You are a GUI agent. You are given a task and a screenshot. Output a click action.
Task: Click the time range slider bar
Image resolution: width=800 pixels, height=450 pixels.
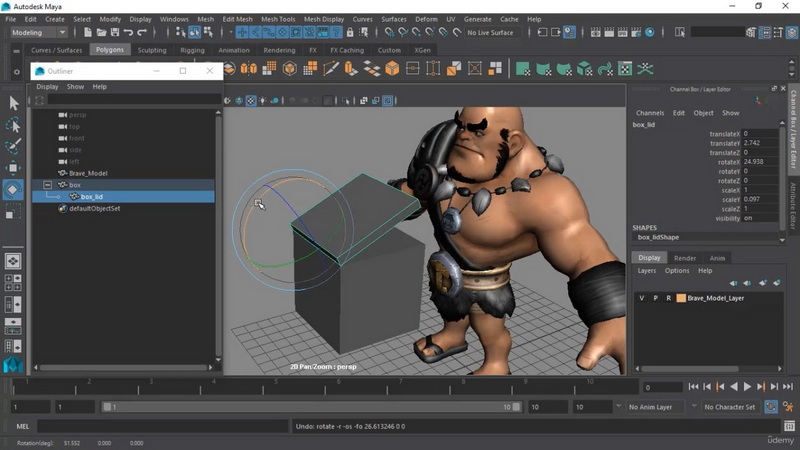click(x=311, y=407)
